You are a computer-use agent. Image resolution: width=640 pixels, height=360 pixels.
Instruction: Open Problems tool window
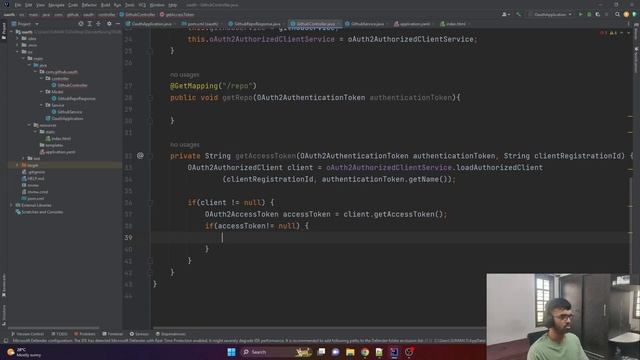(84, 334)
